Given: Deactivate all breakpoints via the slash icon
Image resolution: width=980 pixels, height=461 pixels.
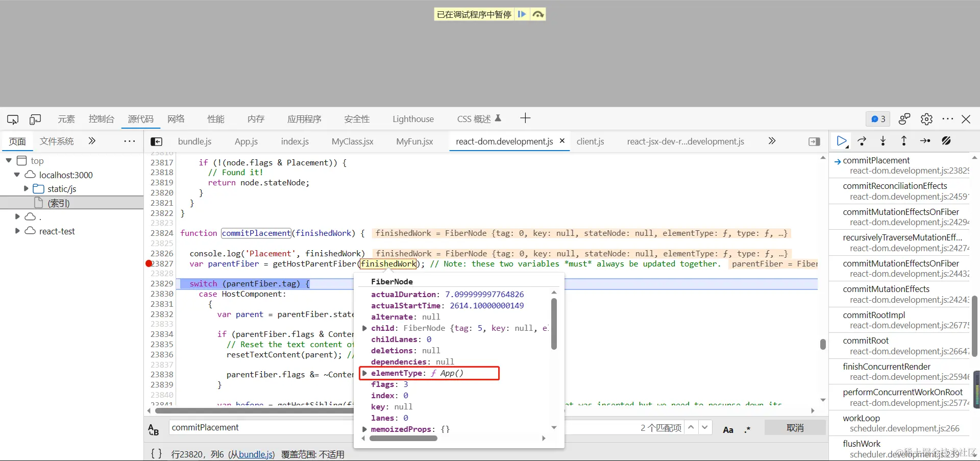Looking at the screenshot, I should coord(947,141).
